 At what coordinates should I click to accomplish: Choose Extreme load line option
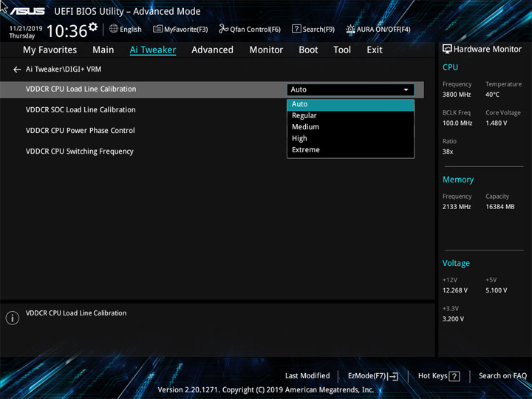click(350, 149)
